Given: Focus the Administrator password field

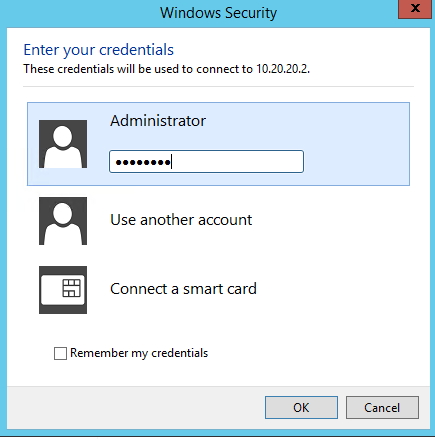Looking at the screenshot, I should pos(206,162).
